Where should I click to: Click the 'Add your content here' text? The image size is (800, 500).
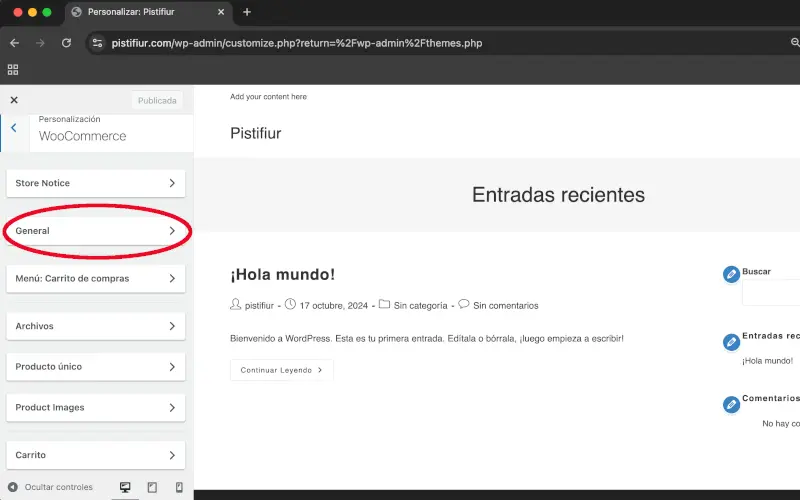pos(268,96)
